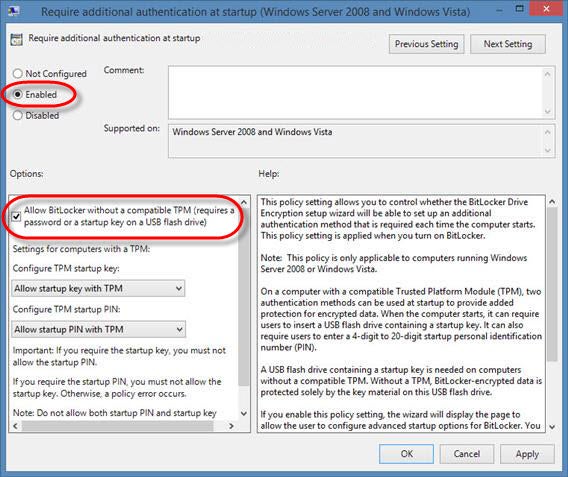Image resolution: width=568 pixels, height=477 pixels.
Task: Click the 'Configure TPM startup PIN:' label
Action: coord(66,309)
